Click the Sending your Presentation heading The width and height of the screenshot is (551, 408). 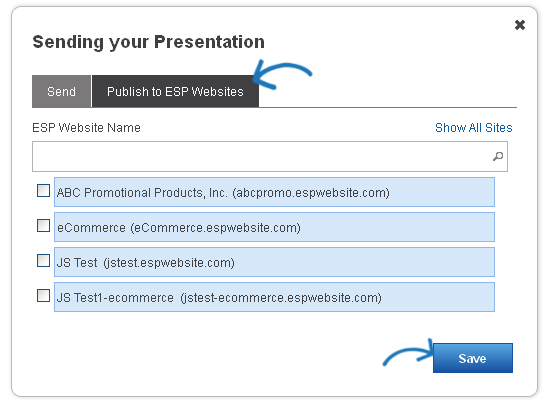point(148,42)
